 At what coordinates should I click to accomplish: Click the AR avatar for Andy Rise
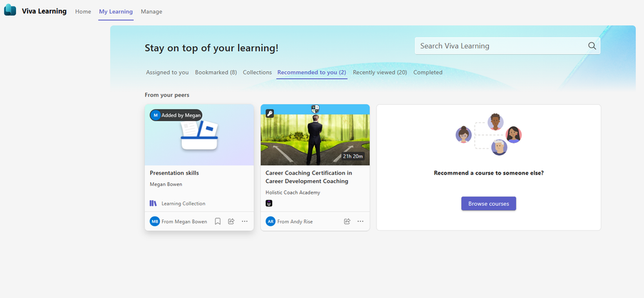pos(271,221)
